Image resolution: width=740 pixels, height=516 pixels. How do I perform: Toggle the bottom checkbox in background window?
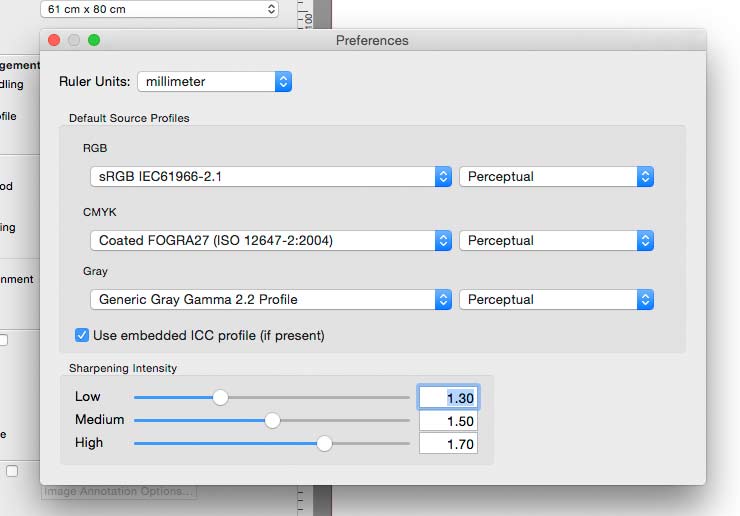(x=12, y=471)
